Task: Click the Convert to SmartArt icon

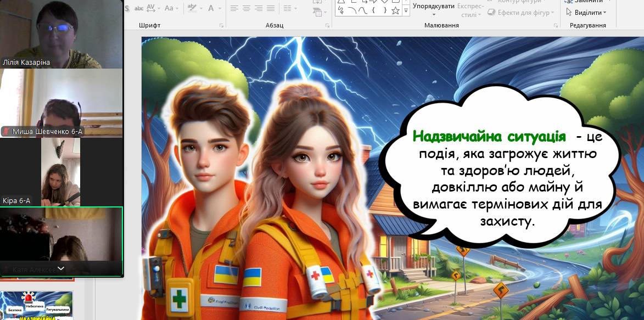Action: click(x=317, y=12)
